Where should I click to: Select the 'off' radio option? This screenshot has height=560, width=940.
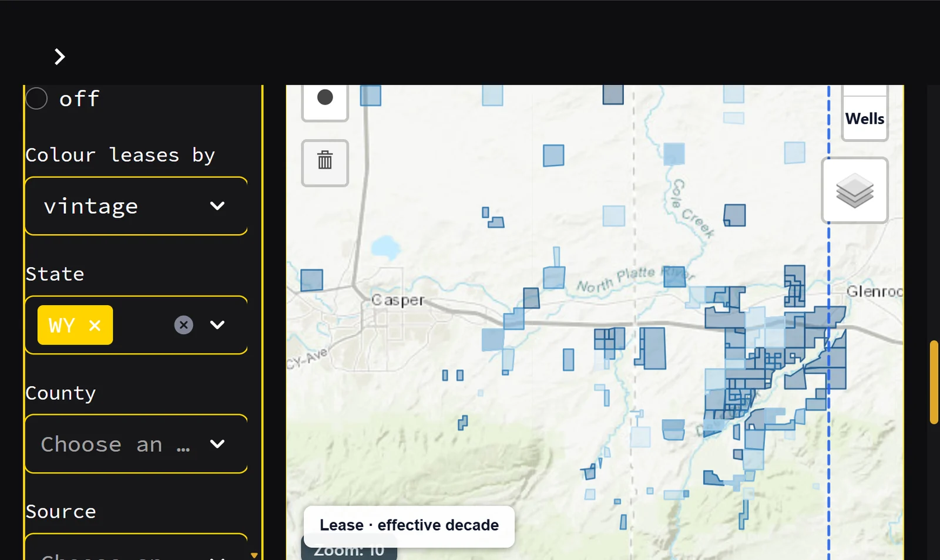click(36, 98)
